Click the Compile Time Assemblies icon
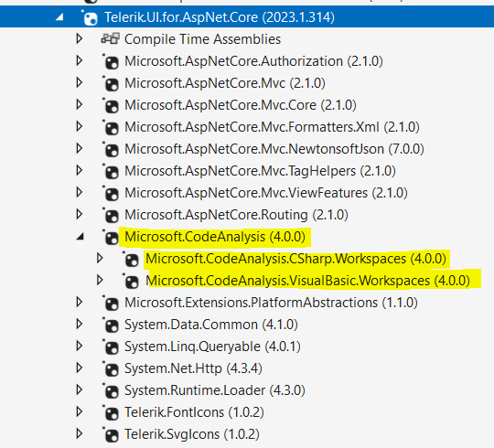The height and width of the screenshot is (448, 494). click(111, 39)
